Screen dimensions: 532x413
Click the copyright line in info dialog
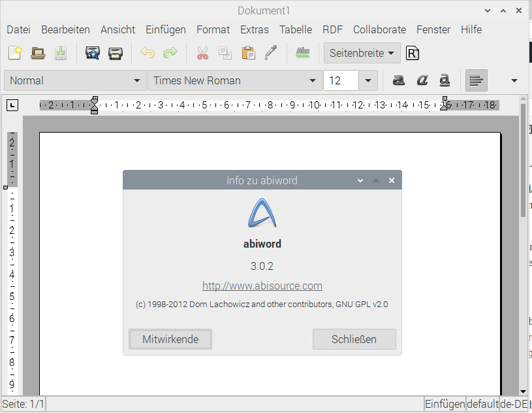click(x=262, y=305)
